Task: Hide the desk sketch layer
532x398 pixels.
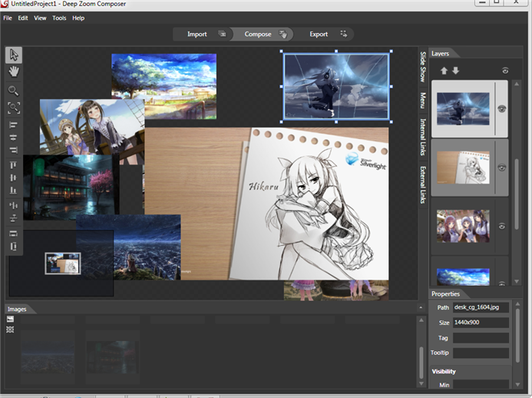Action: (502, 167)
